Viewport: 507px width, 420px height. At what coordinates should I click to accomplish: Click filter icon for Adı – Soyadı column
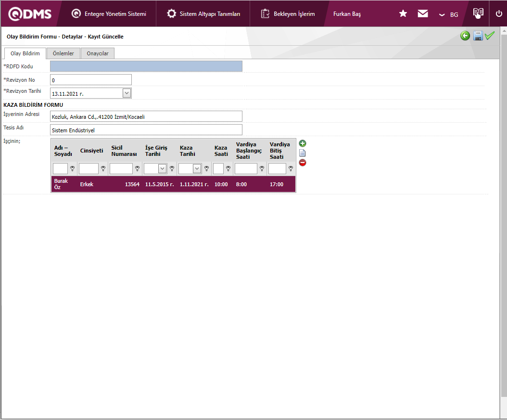point(73,168)
